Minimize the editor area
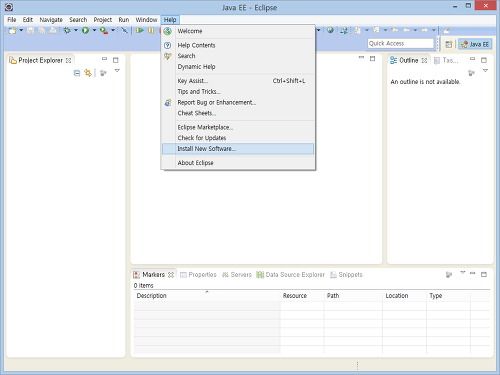 [x=361, y=58]
